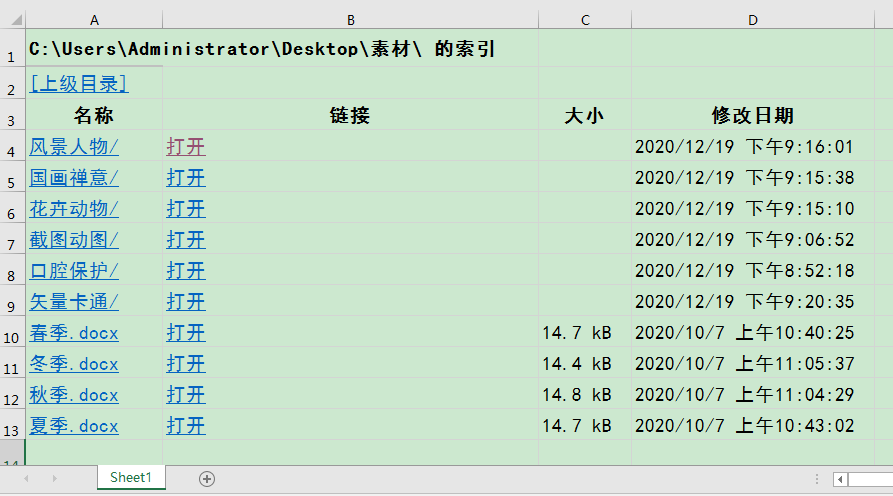Select column D header
This screenshot has width=893, height=496.
(753, 21)
